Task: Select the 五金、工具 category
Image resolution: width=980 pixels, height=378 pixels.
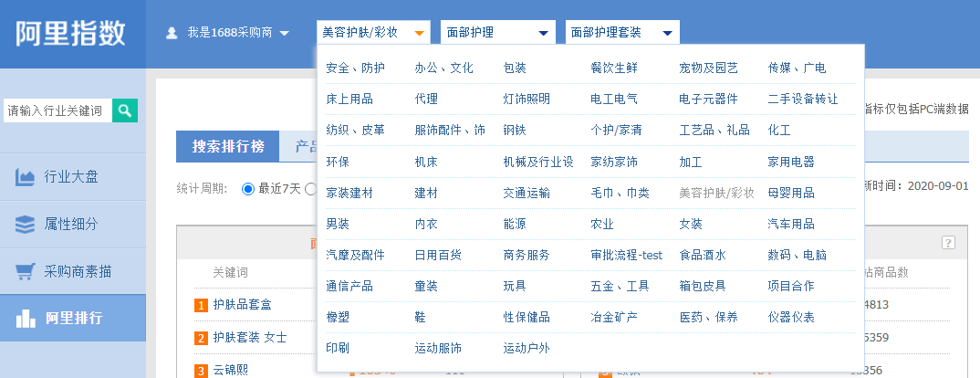Action: pyautogui.click(x=620, y=286)
